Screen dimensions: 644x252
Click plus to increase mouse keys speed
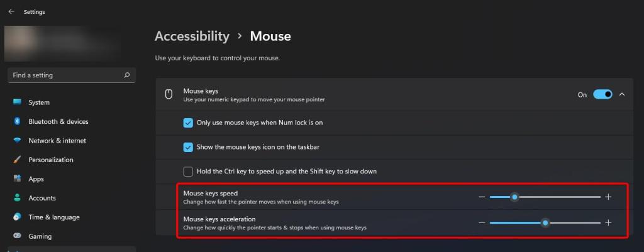[608, 197]
